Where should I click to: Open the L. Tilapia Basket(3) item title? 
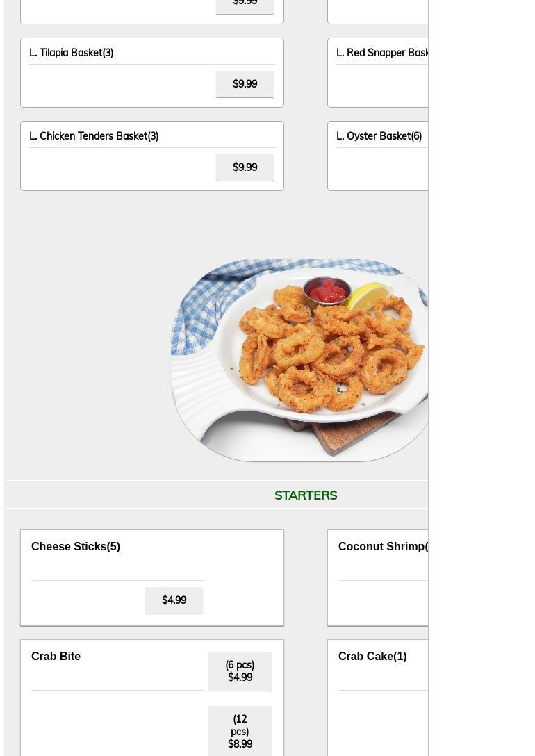pos(72,53)
